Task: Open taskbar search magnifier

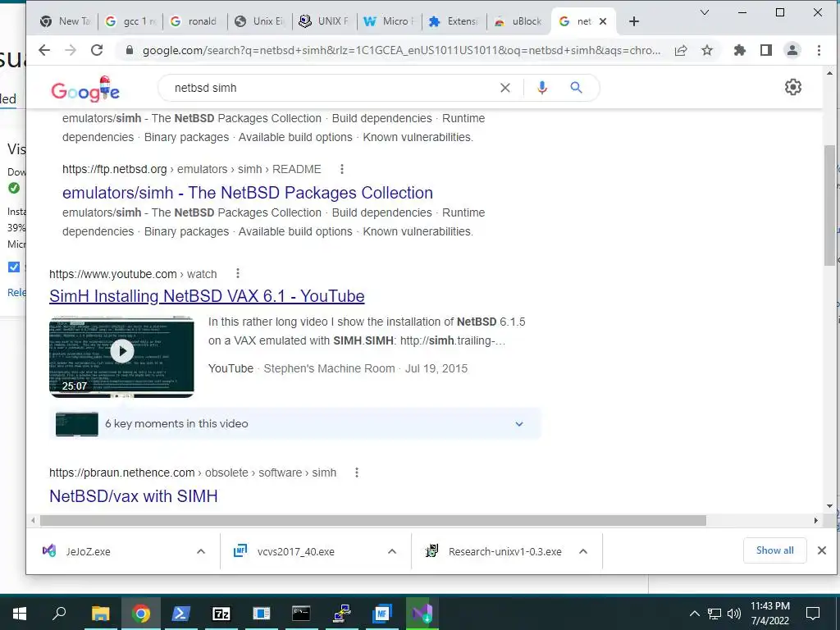Action: coord(59,614)
